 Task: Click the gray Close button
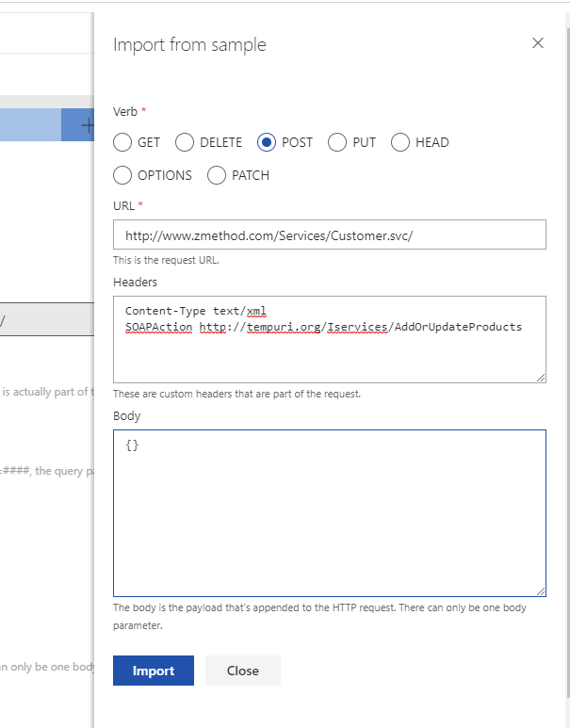(242, 671)
